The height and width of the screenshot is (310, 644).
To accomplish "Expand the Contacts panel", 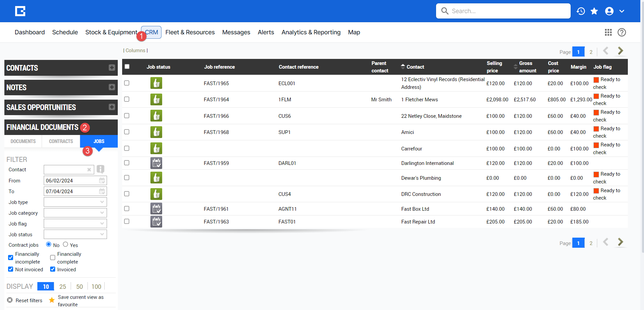I will point(112,68).
